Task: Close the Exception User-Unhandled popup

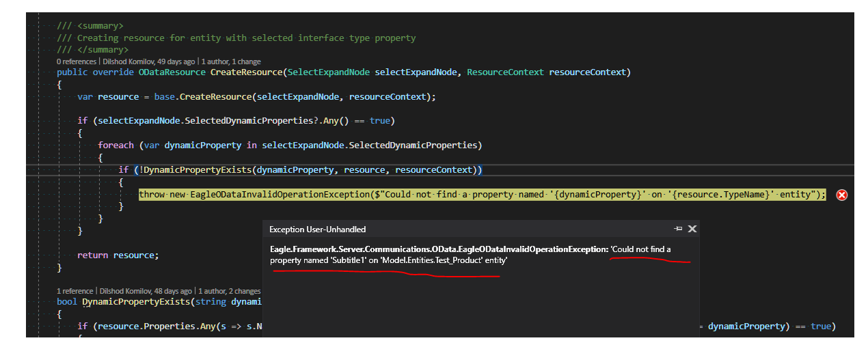Action: [692, 229]
